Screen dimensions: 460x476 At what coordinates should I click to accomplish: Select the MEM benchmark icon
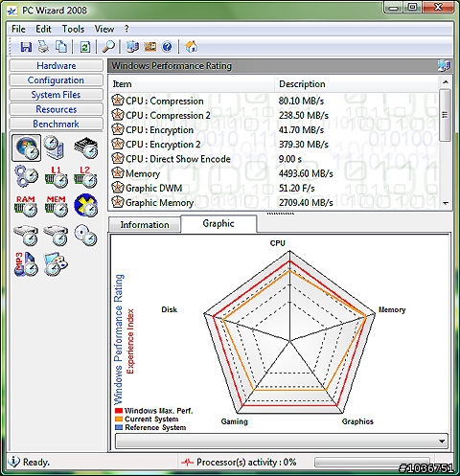click(56, 206)
